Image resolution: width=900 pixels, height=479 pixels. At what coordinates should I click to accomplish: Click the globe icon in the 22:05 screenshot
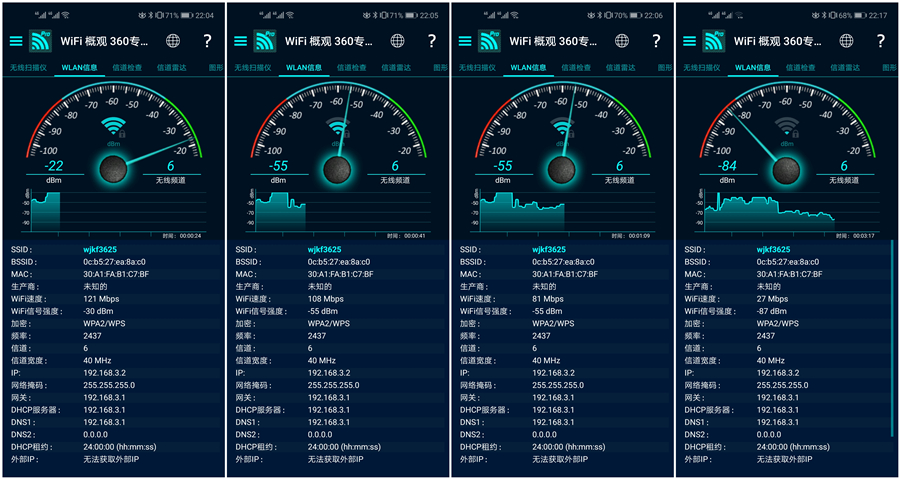(x=397, y=41)
